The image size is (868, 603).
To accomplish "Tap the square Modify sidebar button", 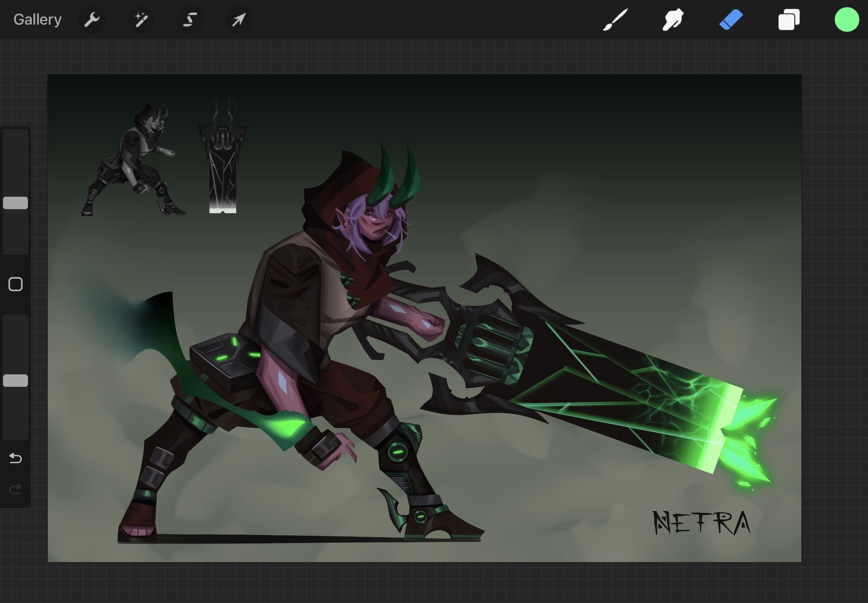I will pyautogui.click(x=15, y=284).
